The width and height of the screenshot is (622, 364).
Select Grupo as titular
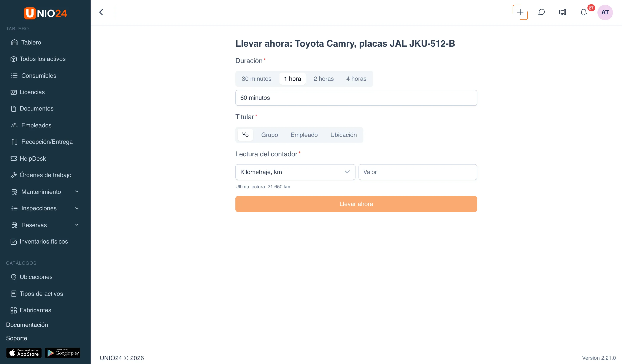pos(270,135)
